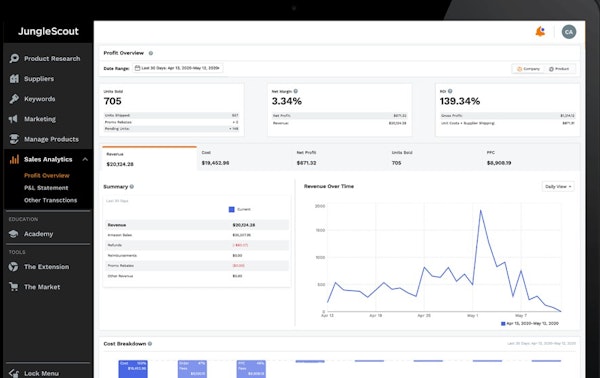Click the Marketing megaphone icon
The height and width of the screenshot is (378, 600).
click(13, 119)
